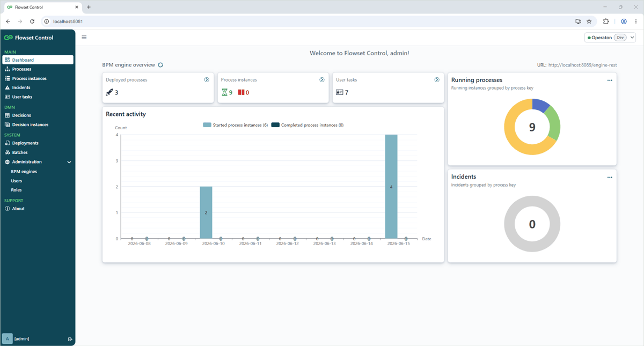The image size is (644, 346).
Task: Open Roles administration page
Action: point(17,190)
